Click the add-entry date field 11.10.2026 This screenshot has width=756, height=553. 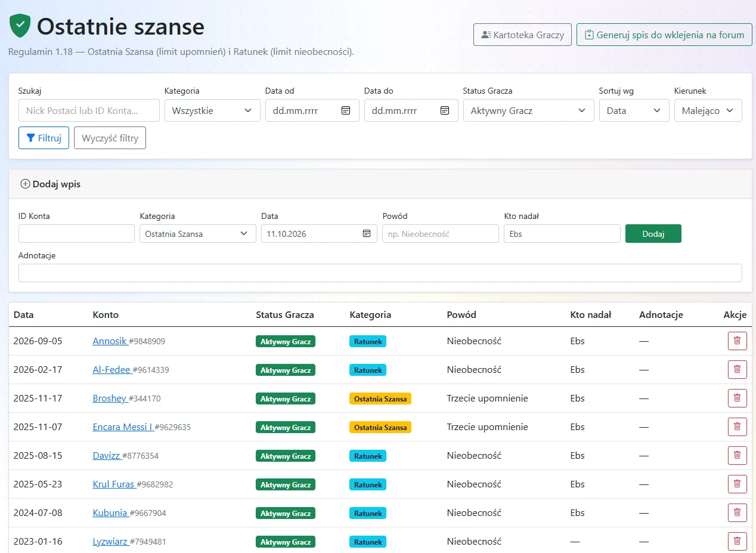click(x=319, y=233)
